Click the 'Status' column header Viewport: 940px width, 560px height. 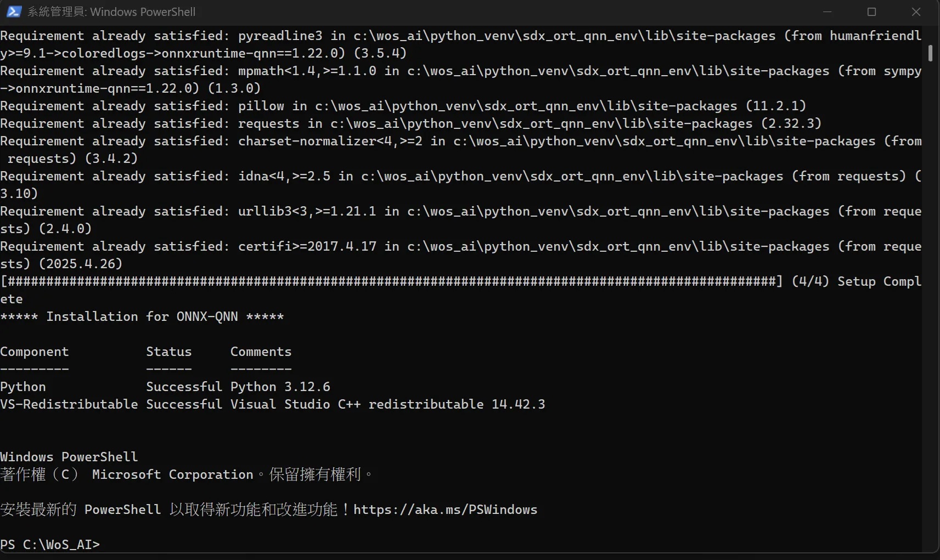coord(169,352)
